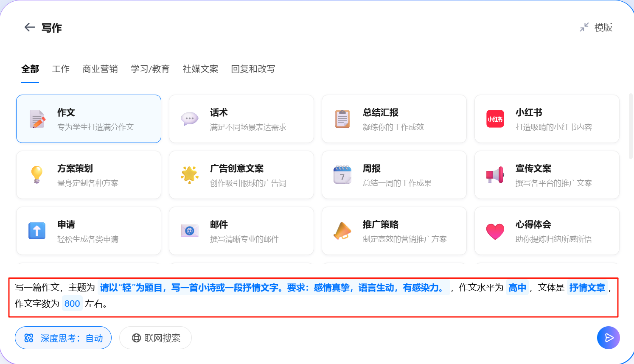Click description 轻松生成各类申请
Viewport: 634px width, 364px height.
pyautogui.click(x=88, y=239)
